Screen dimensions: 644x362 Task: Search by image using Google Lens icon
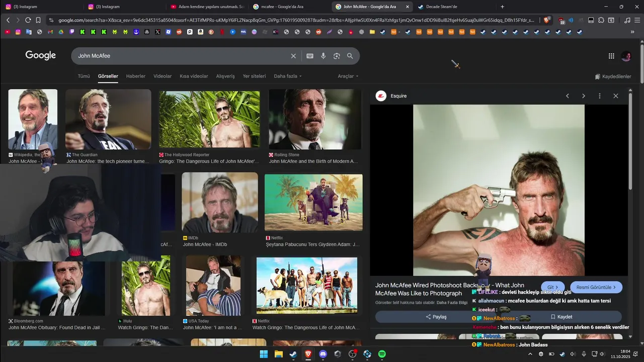[x=337, y=56]
